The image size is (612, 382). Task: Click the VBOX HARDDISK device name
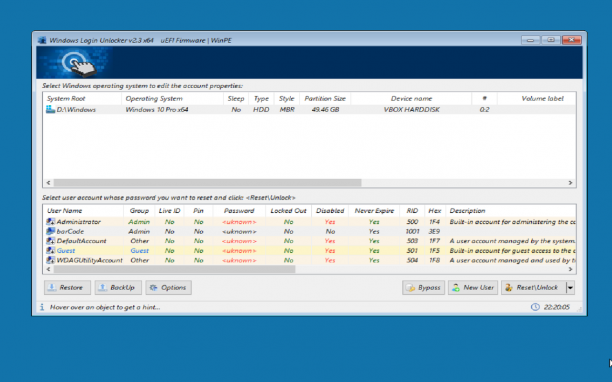click(411, 110)
